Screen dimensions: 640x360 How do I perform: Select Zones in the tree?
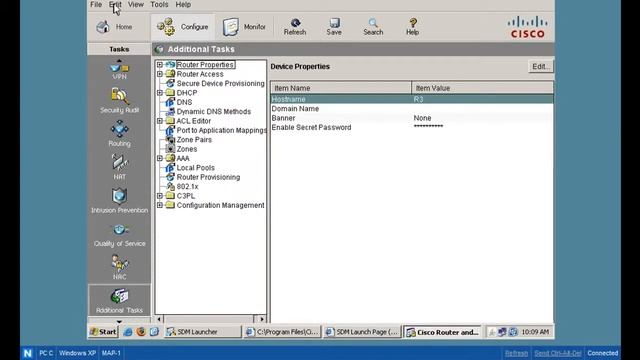pos(187,149)
